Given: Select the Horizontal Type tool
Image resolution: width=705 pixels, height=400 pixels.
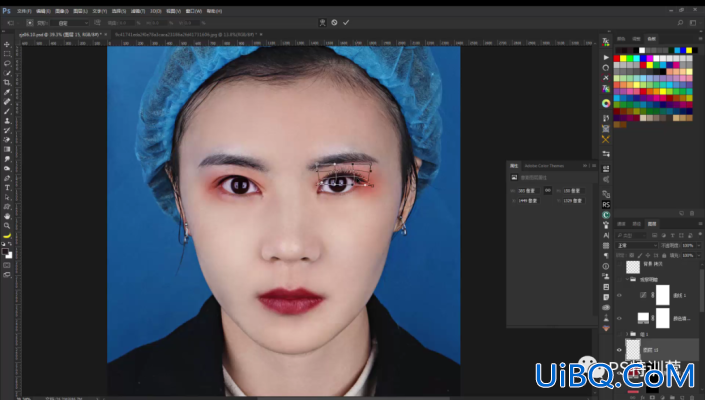Looking at the screenshot, I should click(x=7, y=187).
